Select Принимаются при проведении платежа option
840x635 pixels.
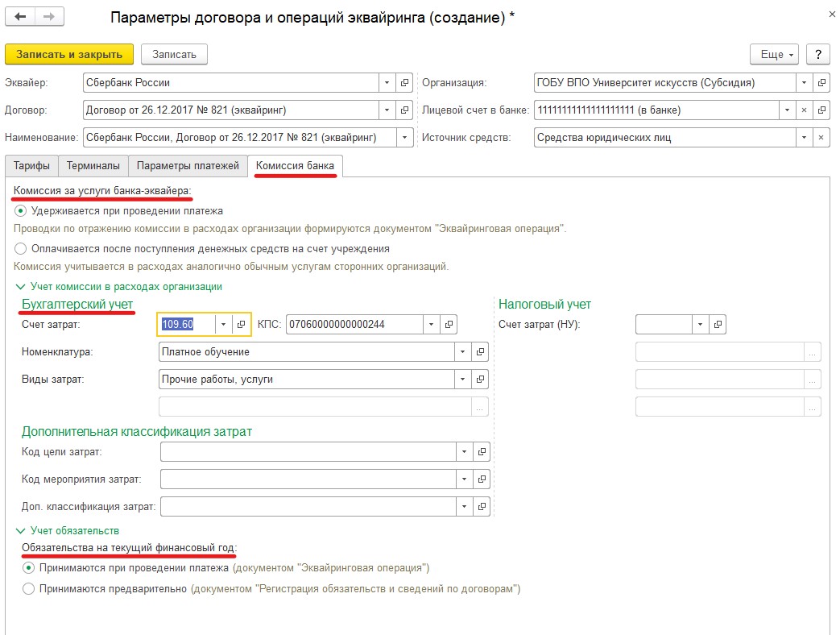(28, 567)
